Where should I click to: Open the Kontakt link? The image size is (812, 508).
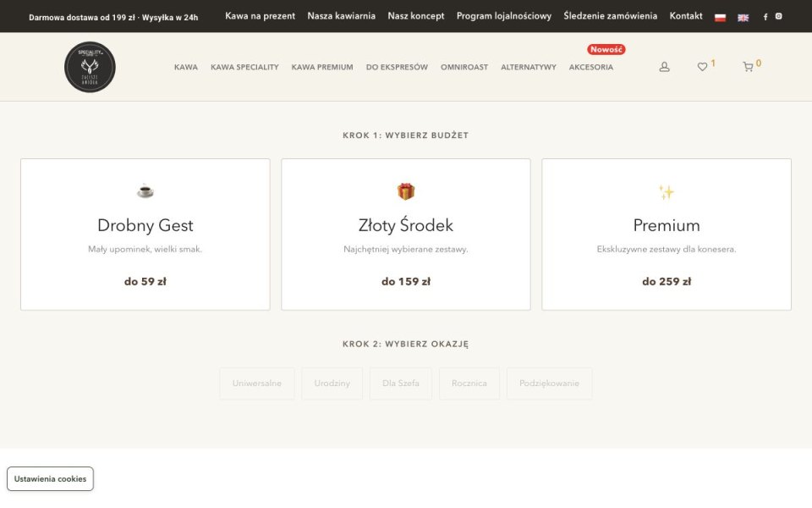(686, 16)
